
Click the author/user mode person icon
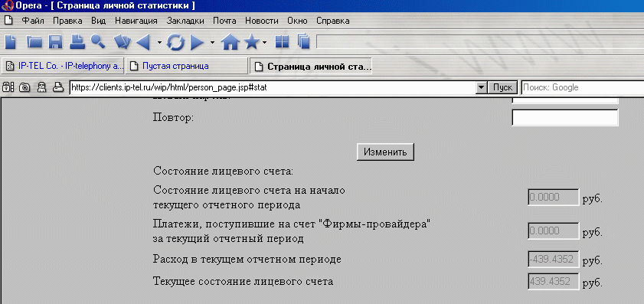pos(41,87)
